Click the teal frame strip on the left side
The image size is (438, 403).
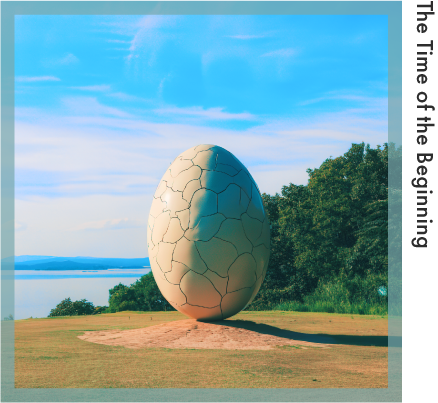tap(8, 201)
